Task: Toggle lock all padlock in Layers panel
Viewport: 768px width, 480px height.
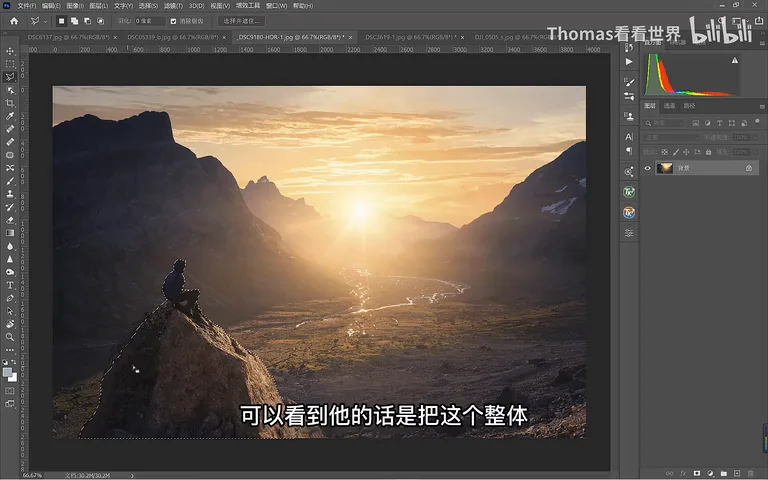Action: pyautogui.click(x=708, y=152)
